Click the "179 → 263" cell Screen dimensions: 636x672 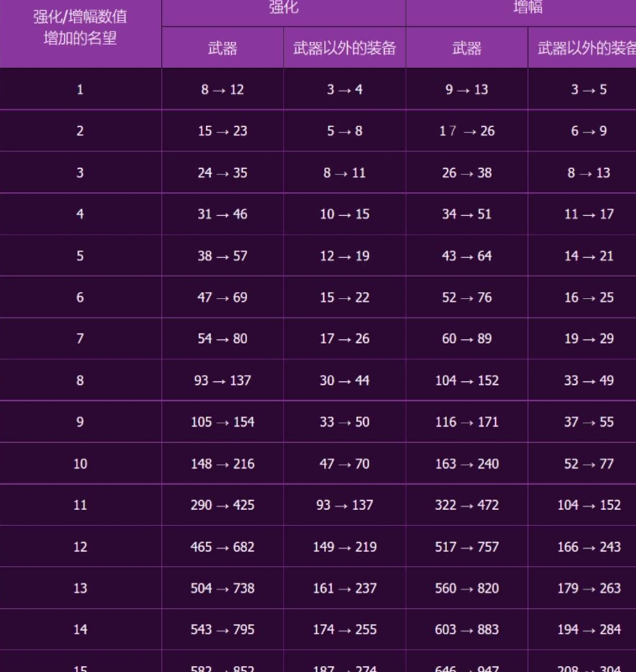(x=582, y=588)
